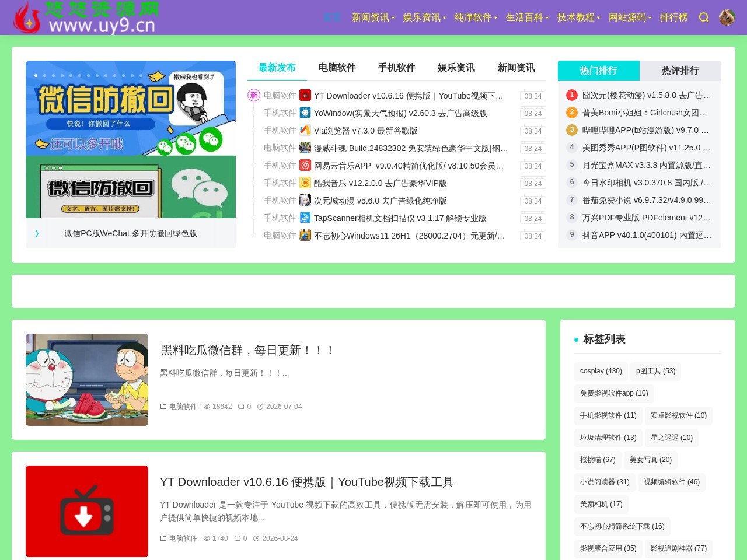
Task: Open rank 9 抖音APP link
Action: (647, 235)
